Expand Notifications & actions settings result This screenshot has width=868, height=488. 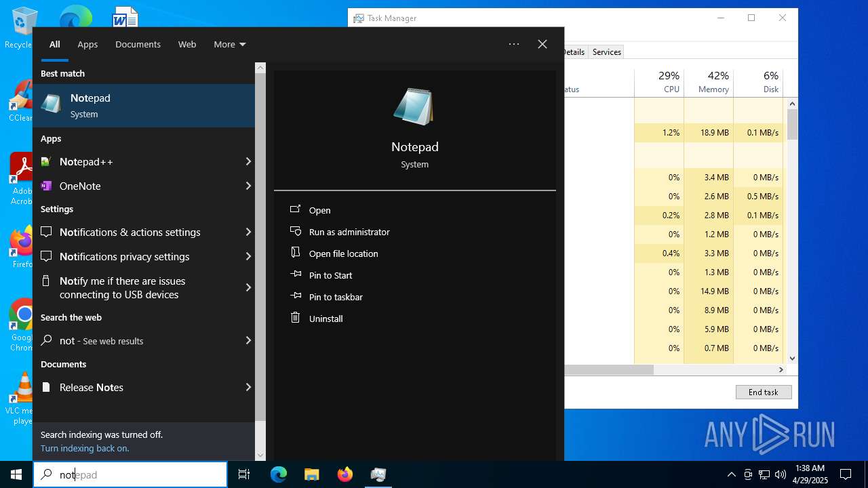(x=248, y=232)
